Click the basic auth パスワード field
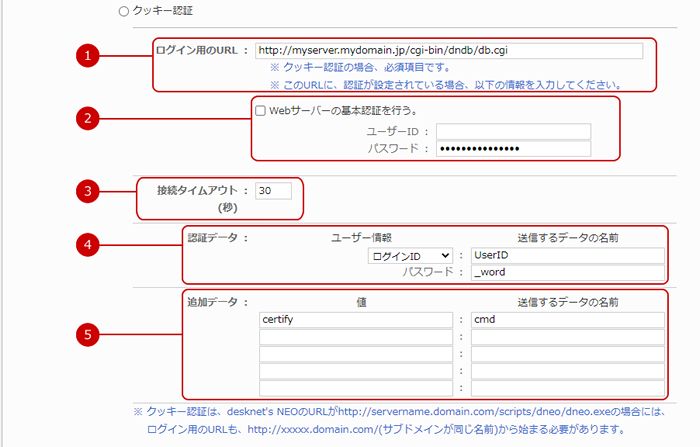The image size is (700, 447). point(513,149)
